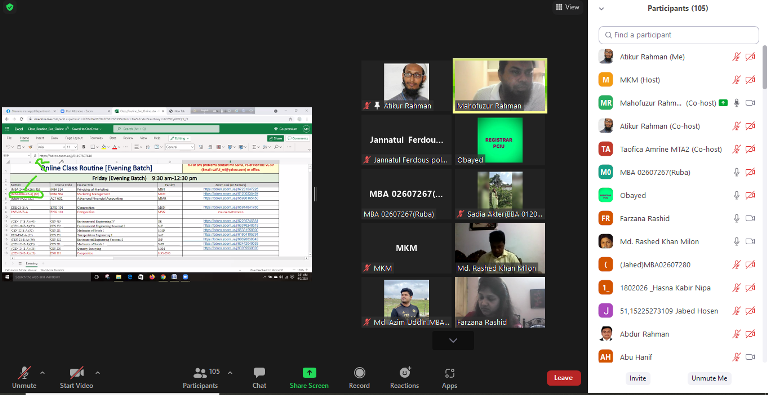768x395 pixels.
Task: Open the Apps icon
Action: pyautogui.click(x=449, y=373)
